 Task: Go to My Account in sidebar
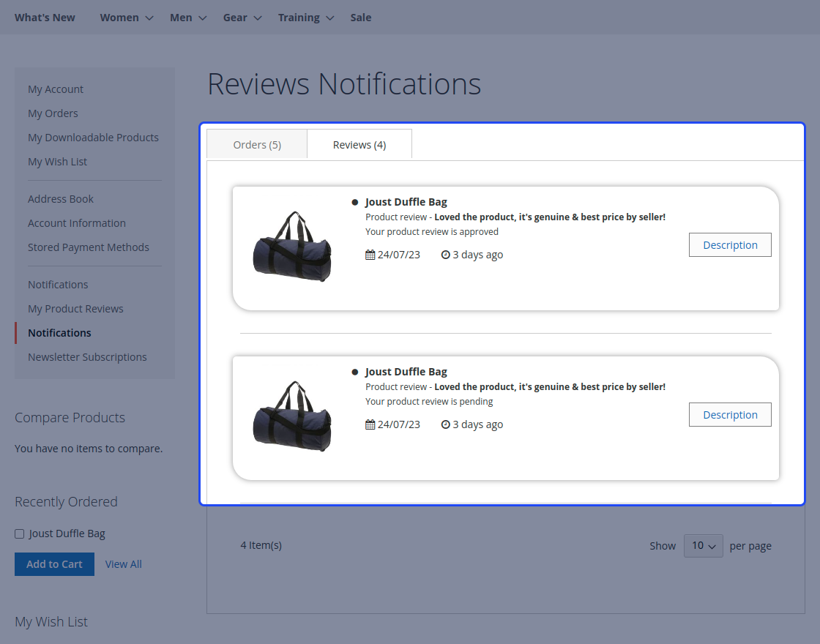(56, 89)
